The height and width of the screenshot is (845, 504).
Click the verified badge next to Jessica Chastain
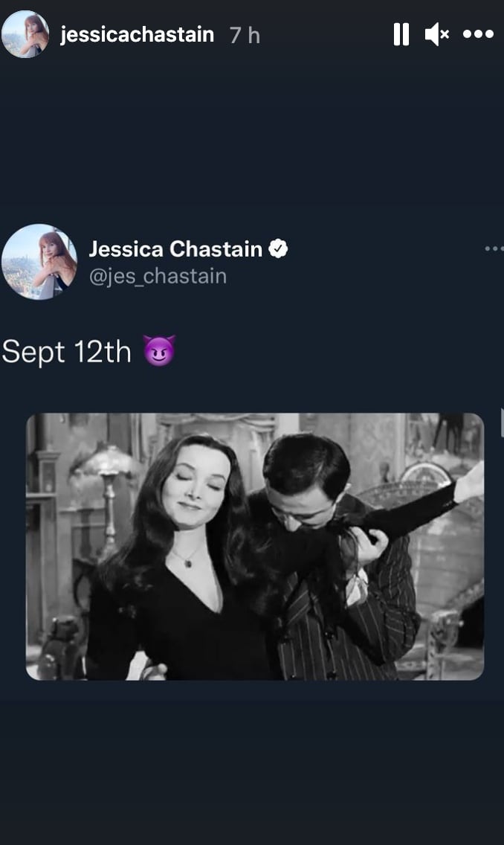(x=280, y=250)
